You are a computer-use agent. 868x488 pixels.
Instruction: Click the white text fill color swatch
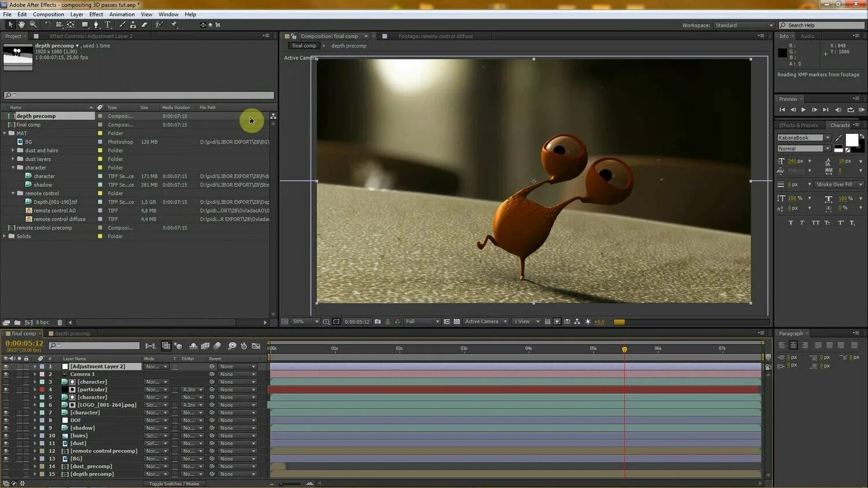[852, 140]
